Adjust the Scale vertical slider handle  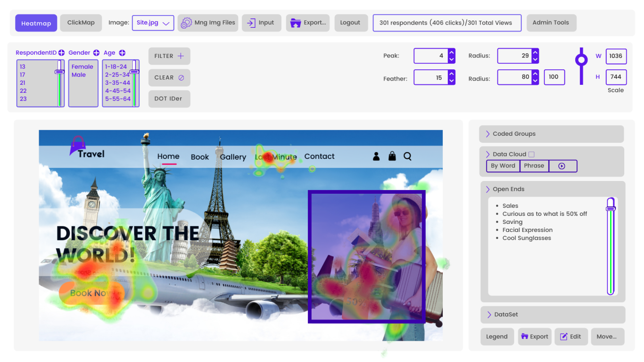581,60
